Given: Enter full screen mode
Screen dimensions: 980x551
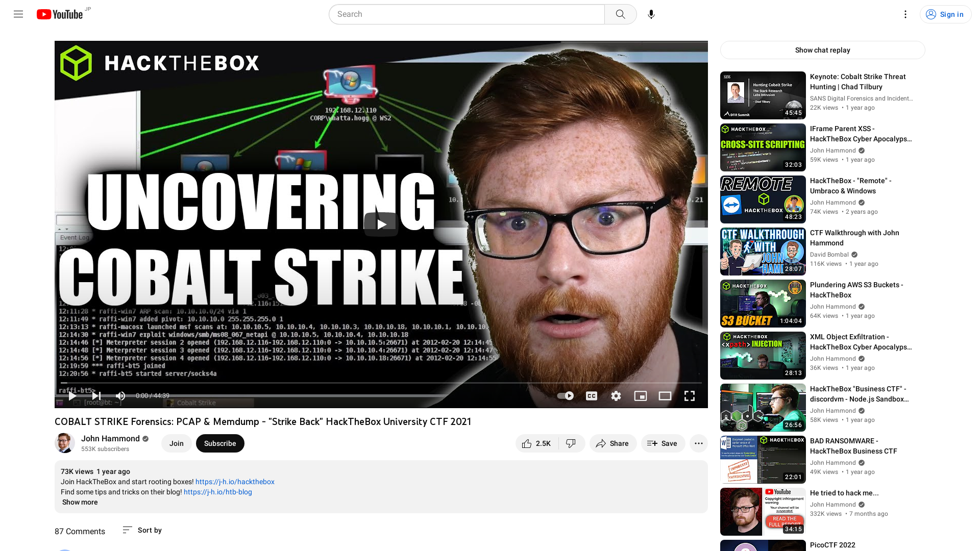Looking at the screenshot, I should 690,396.
